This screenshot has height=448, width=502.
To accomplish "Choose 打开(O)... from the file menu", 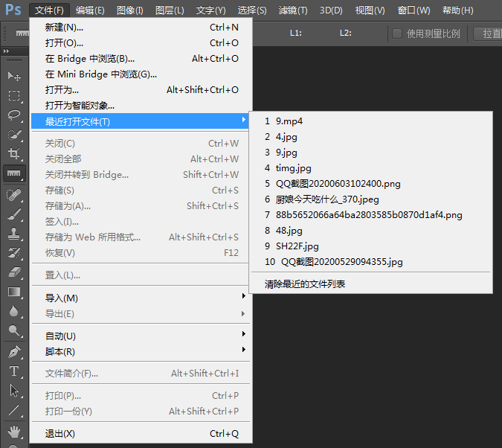I will (x=140, y=43).
